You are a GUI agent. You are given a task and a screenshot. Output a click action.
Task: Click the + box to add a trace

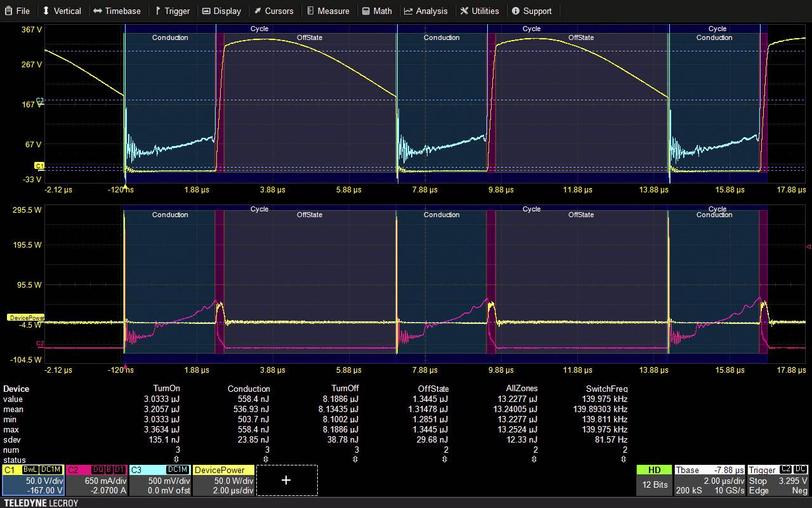286,481
